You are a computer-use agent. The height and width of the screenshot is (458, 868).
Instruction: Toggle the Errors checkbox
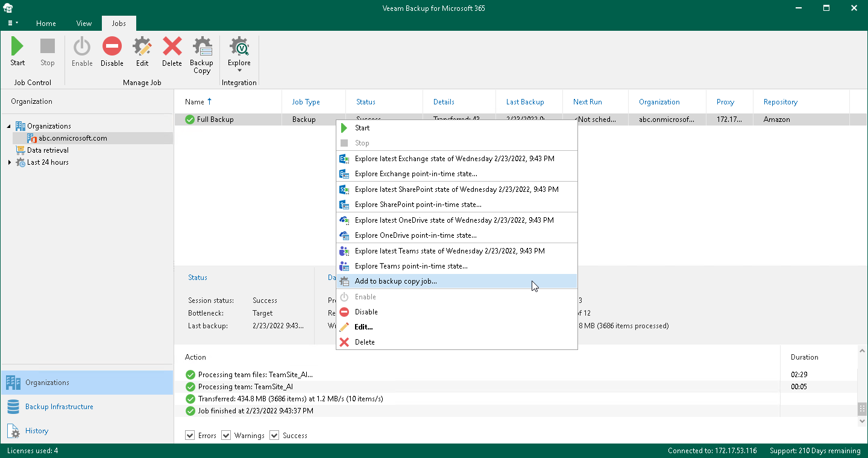pos(190,435)
